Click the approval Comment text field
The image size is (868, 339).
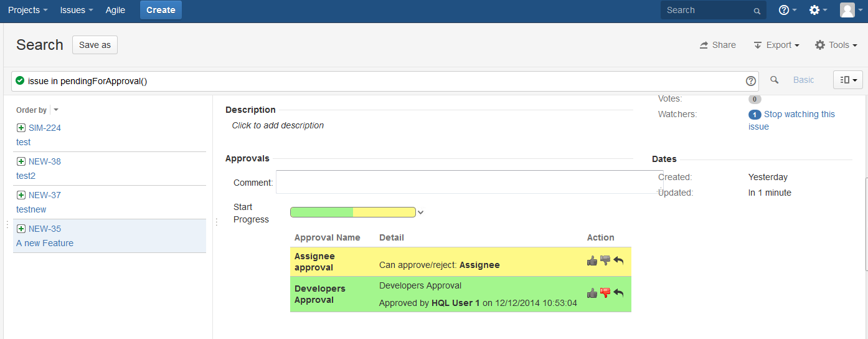coord(468,182)
